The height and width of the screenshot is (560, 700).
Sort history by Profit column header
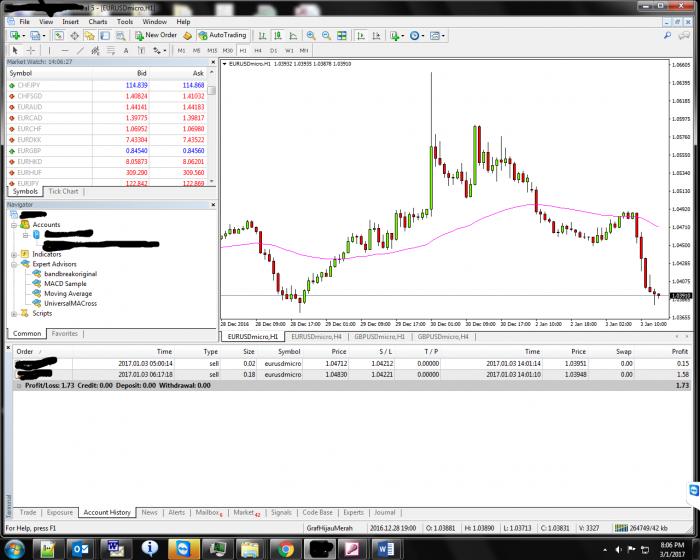point(679,351)
